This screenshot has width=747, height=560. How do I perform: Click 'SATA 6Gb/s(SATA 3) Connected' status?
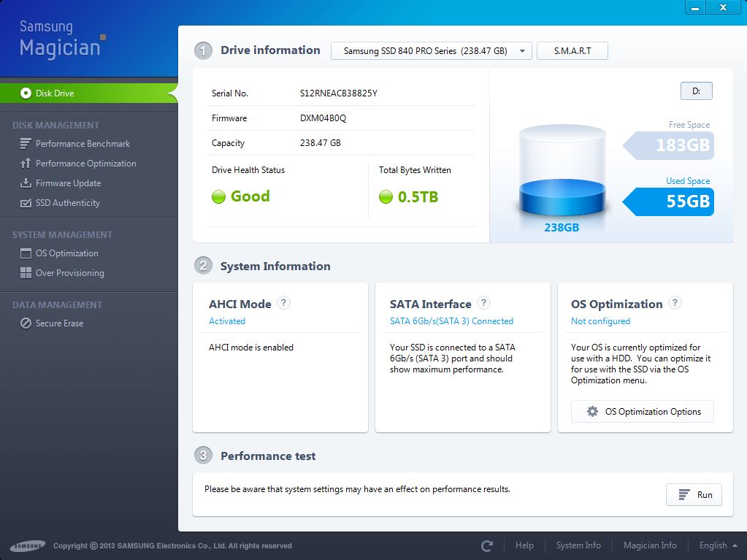[x=451, y=321]
